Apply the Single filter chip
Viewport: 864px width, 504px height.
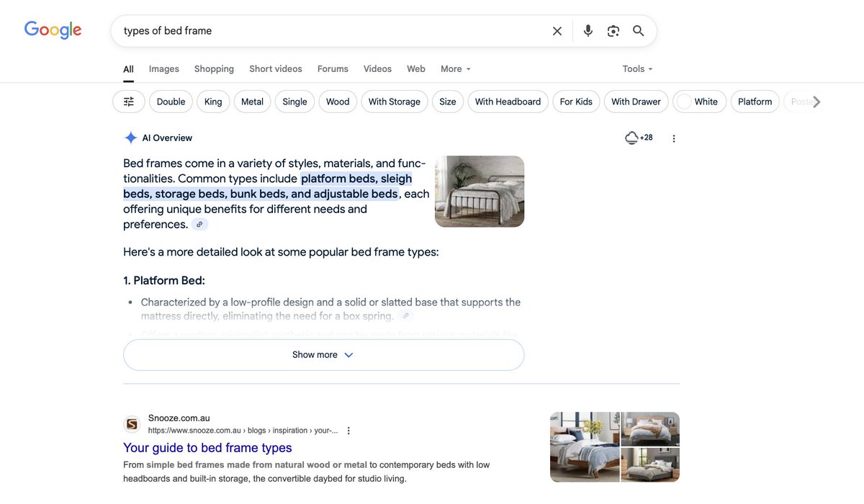point(294,102)
